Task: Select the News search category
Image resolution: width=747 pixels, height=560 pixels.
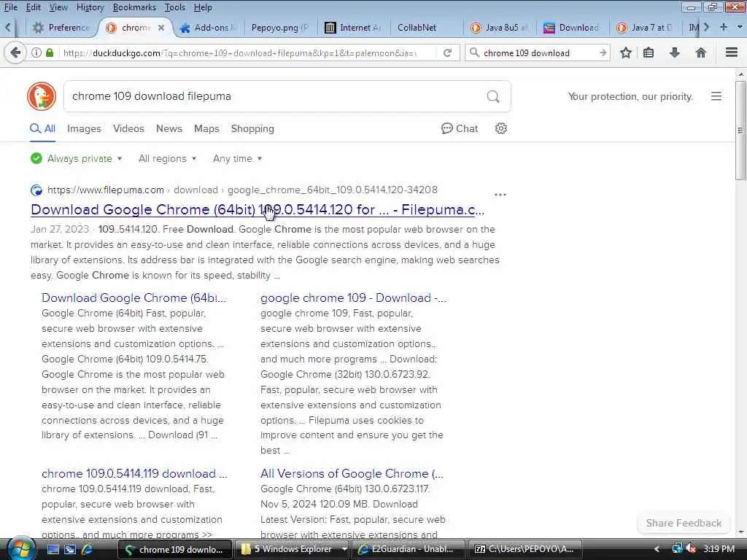Action: 169,128
